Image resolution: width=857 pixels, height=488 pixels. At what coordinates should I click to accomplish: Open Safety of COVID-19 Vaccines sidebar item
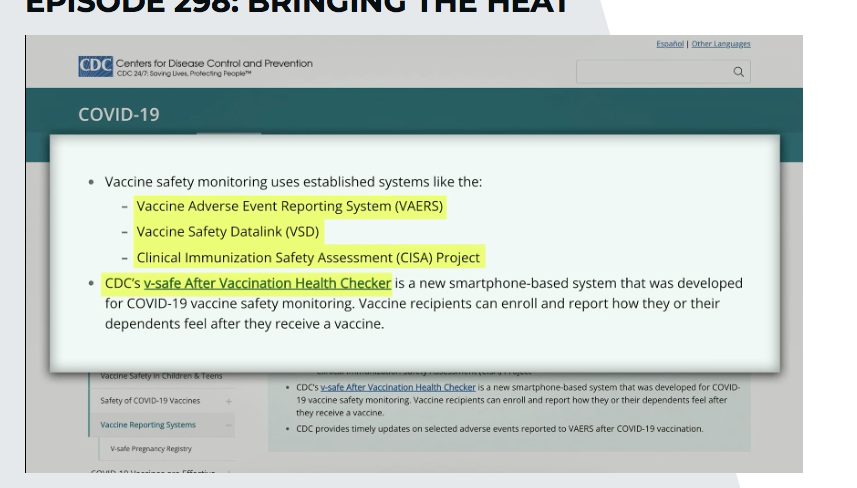pos(150,401)
